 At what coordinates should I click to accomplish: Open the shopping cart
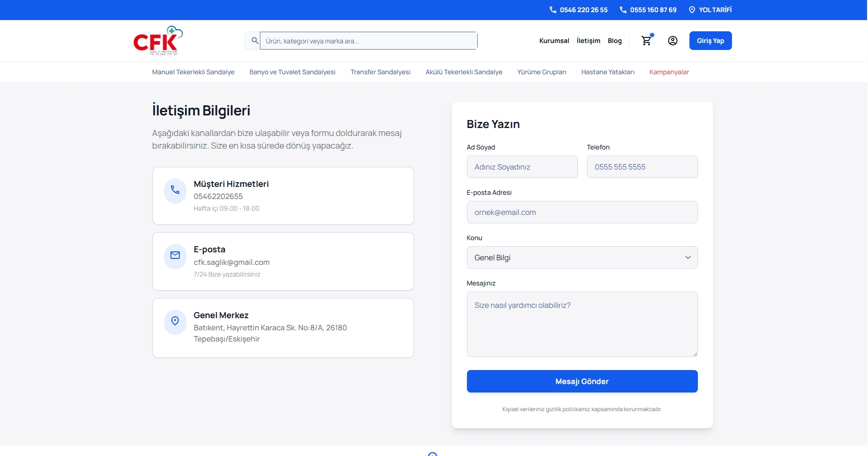(x=646, y=41)
